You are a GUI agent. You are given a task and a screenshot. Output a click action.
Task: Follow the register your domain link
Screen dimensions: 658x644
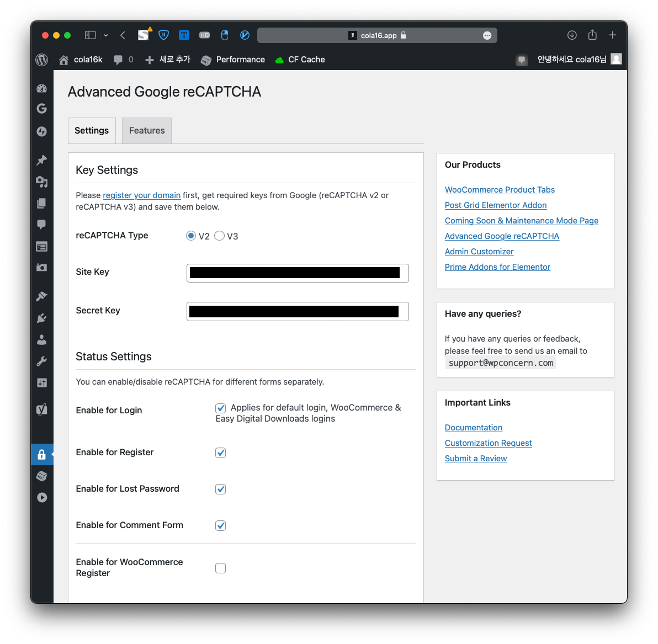pyautogui.click(x=141, y=195)
